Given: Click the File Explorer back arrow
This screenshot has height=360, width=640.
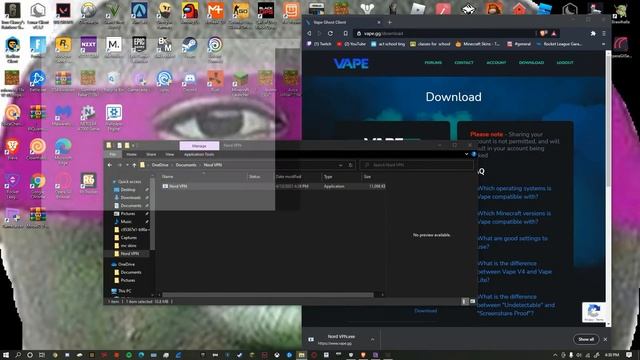Looking at the screenshot, I should [110, 165].
